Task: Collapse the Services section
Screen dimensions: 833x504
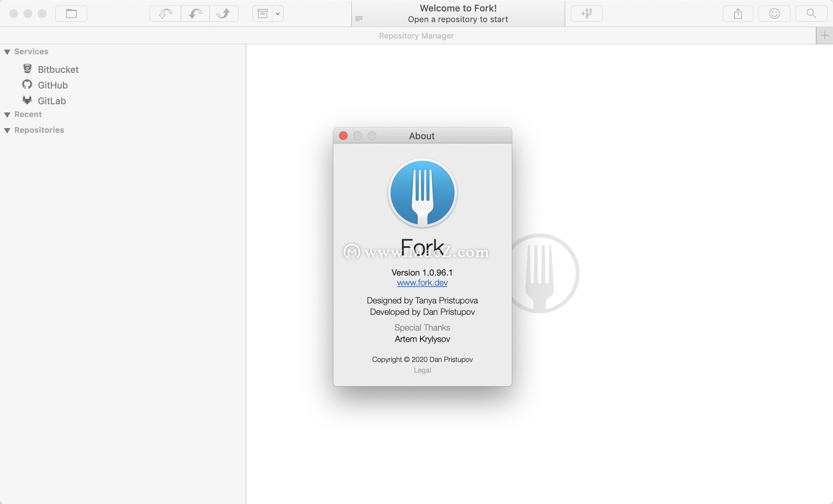Action: 7,52
